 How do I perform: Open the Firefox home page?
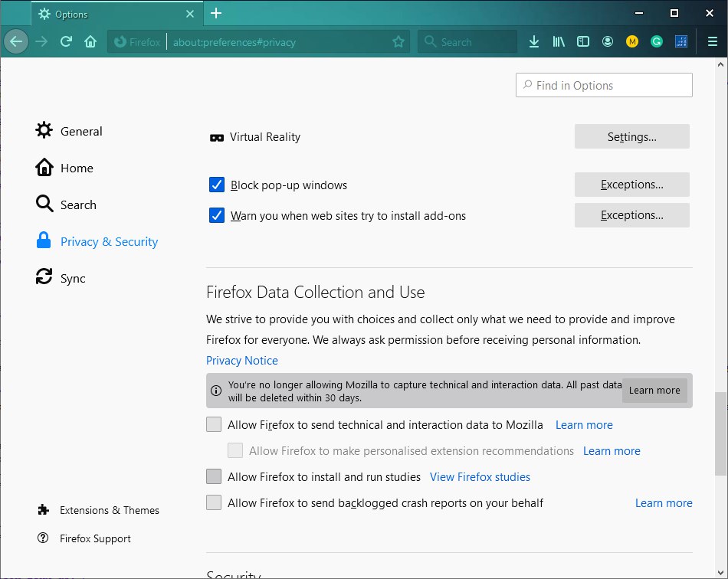tap(90, 42)
